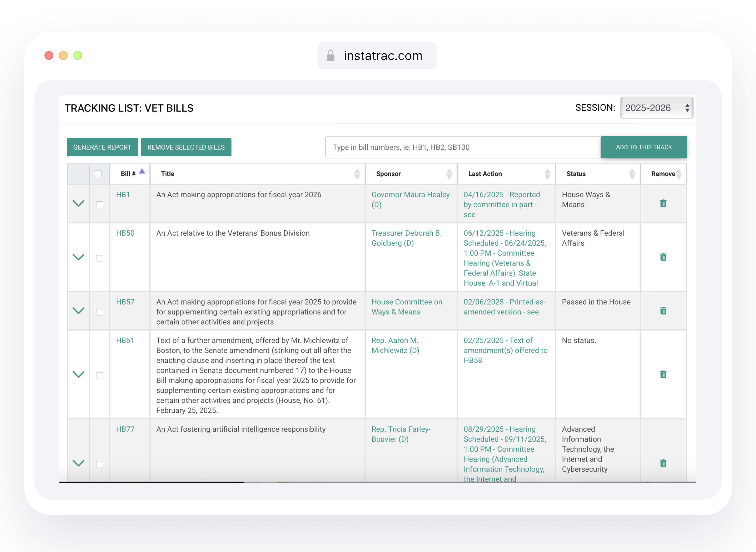Open the HB61 bill link

click(x=125, y=341)
